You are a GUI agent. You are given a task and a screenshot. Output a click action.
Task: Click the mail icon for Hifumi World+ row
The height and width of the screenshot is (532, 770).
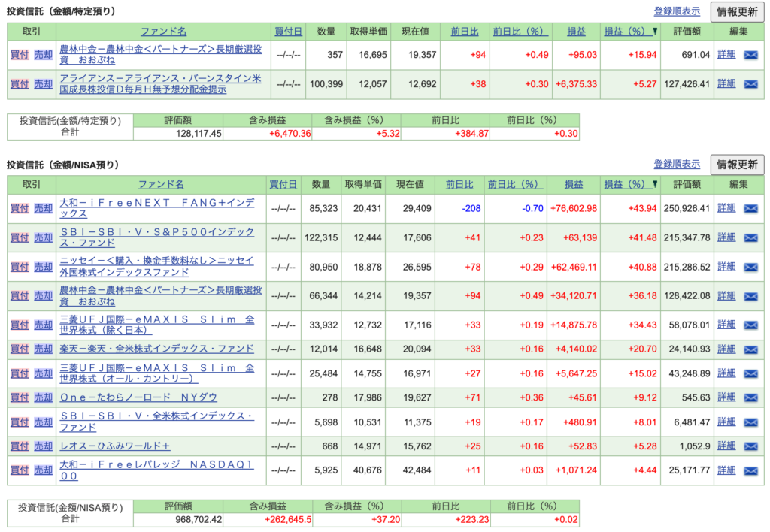pos(750,446)
